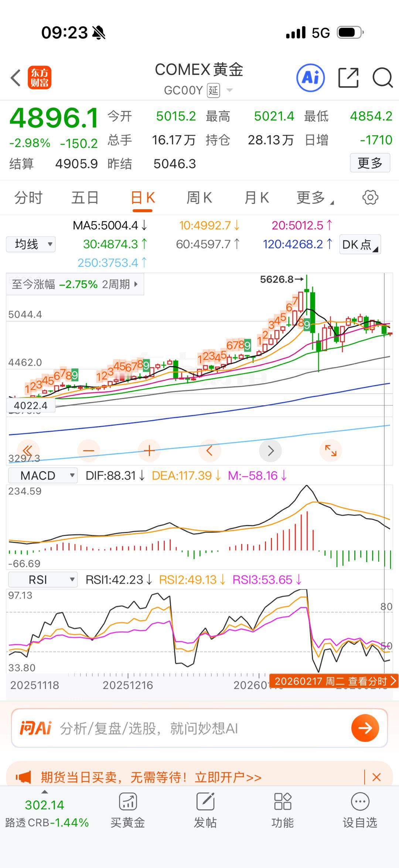Tap 持仓 28.13万 value
Viewport: 399px width, 868px height.
tap(270, 140)
